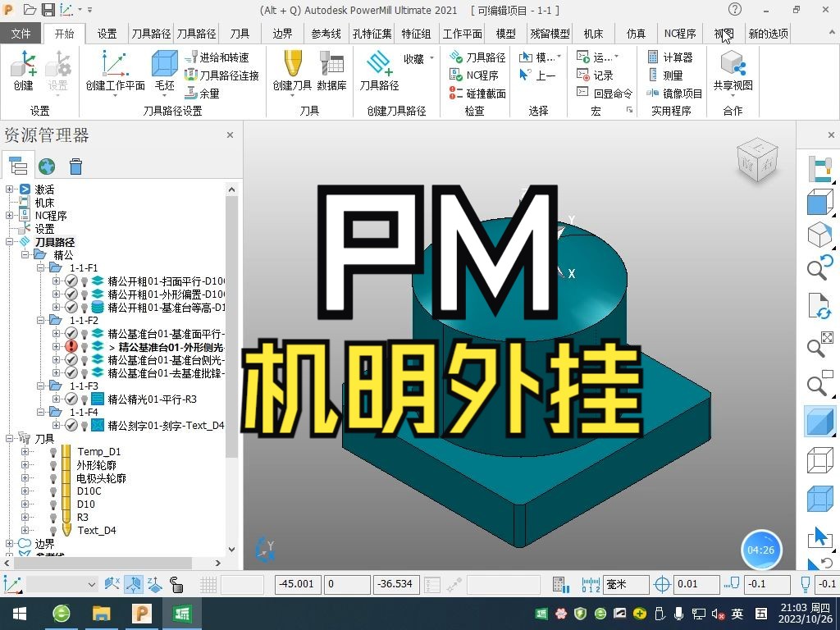This screenshot has width=840, height=630.
Task: Click the wireframe view icon in view toolbar
Action: pyautogui.click(x=819, y=460)
